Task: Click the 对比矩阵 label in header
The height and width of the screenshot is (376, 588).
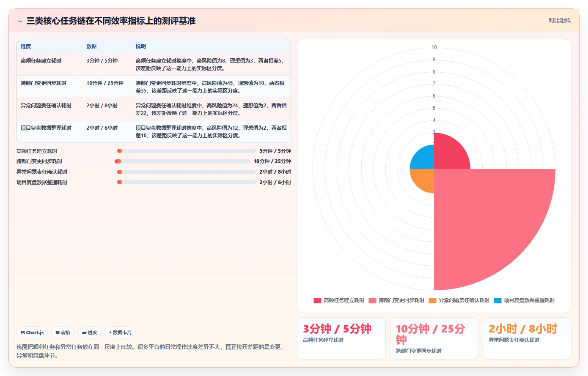Action: [559, 20]
